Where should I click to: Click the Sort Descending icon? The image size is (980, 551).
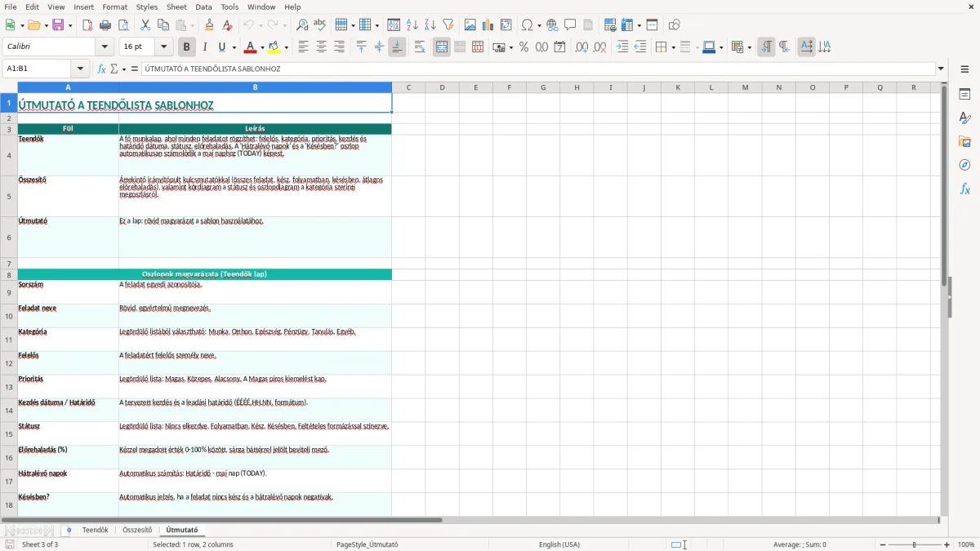430,25
